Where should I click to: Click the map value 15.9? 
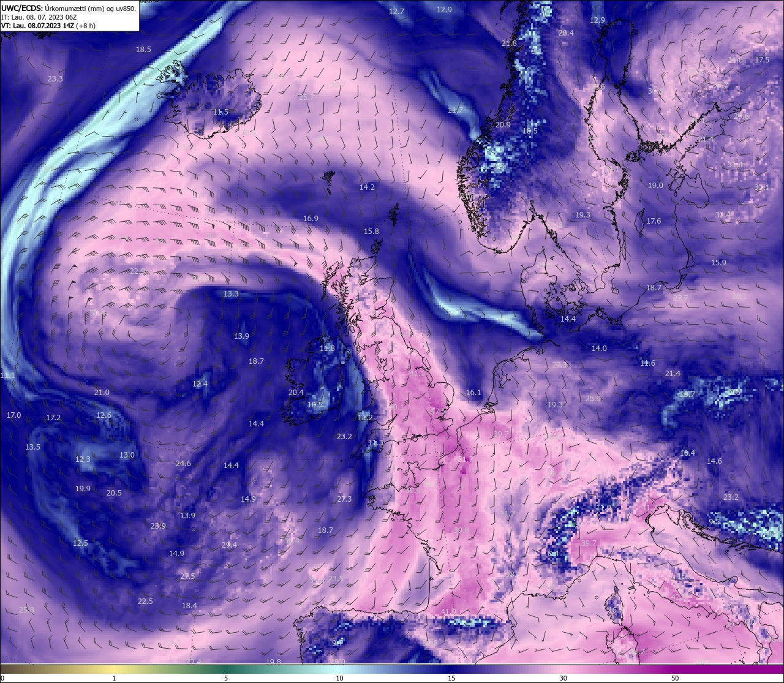(x=718, y=263)
